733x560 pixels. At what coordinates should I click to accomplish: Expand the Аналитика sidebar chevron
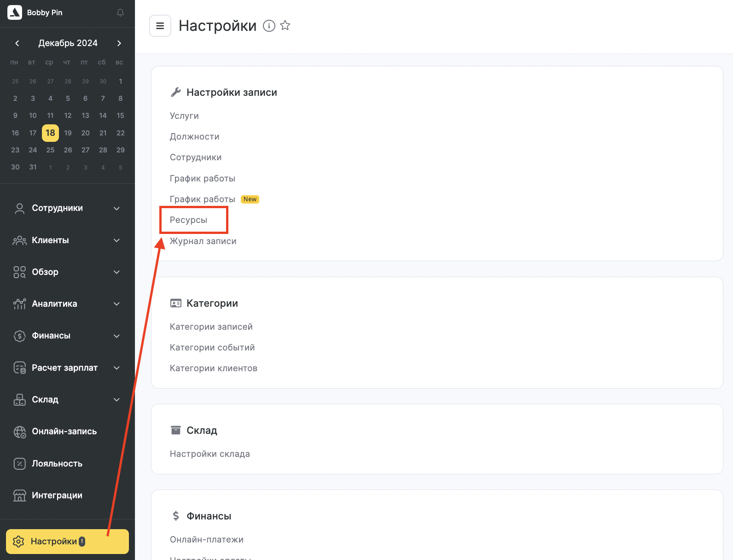coord(117,304)
